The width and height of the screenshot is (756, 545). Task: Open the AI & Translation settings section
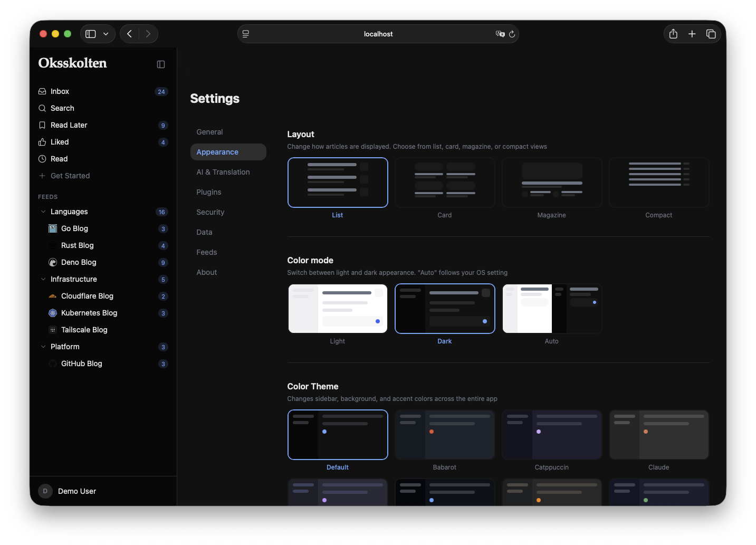(223, 172)
